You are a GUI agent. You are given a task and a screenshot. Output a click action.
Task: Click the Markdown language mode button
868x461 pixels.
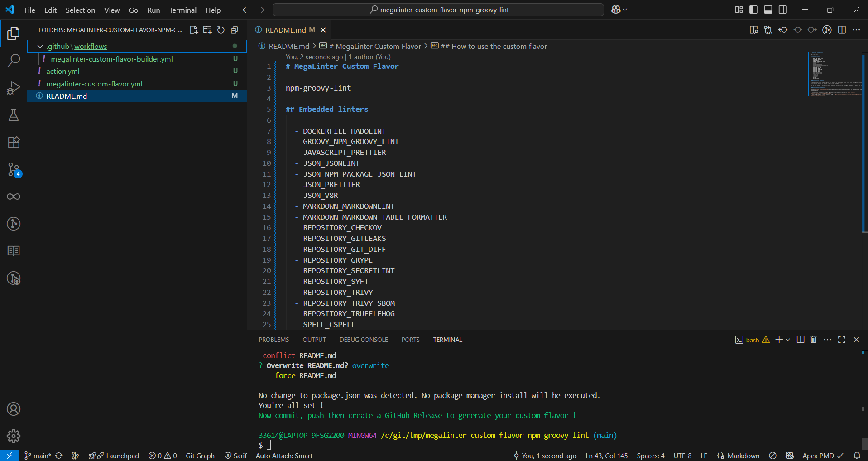[743, 456]
